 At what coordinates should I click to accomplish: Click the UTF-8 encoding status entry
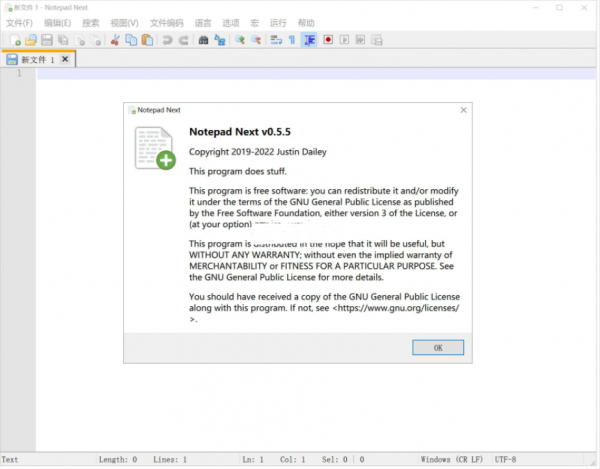coord(505,459)
